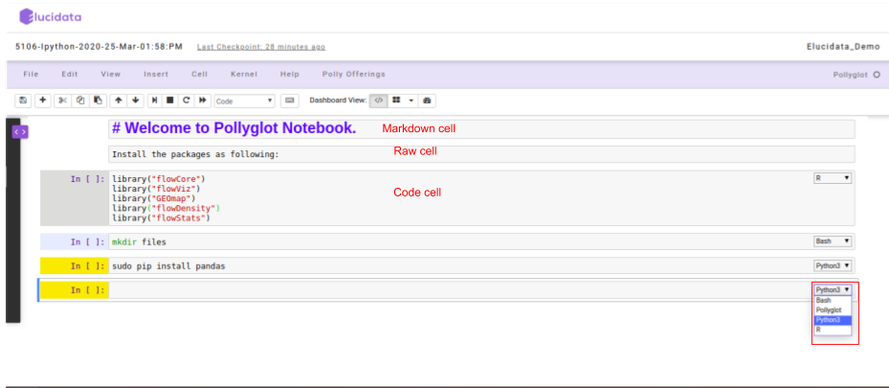889x388 pixels.
Task: Toggle the purple code sidebar button
Action: pos(20,132)
